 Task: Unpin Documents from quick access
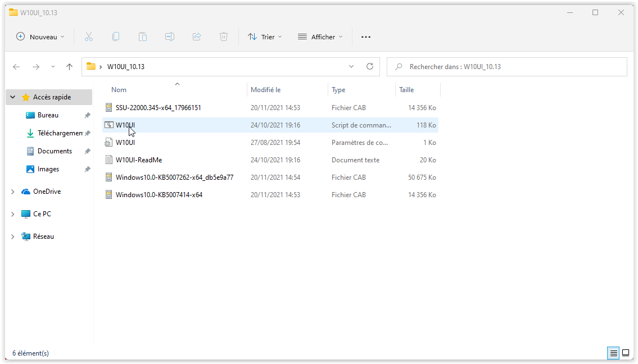click(87, 151)
